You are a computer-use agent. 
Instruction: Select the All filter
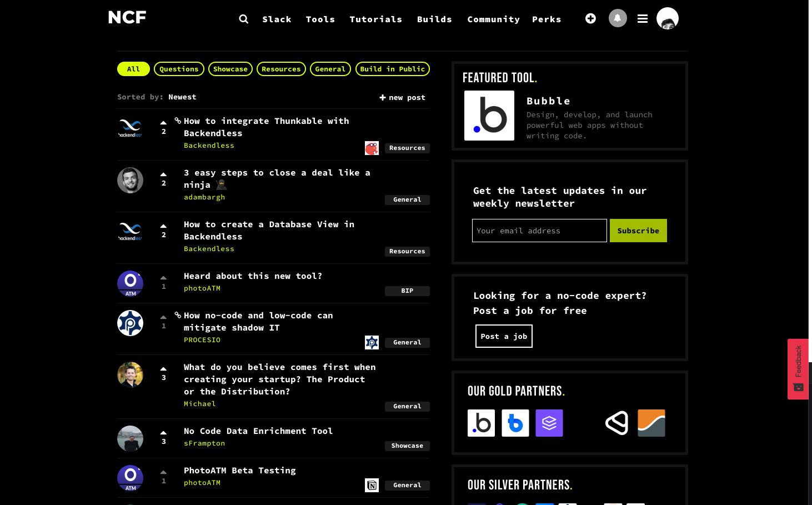(x=133, y=69)
